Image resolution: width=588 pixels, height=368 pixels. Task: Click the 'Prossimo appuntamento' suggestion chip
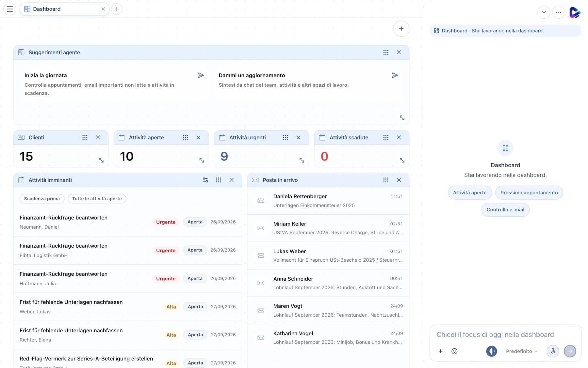pos(529,193)
